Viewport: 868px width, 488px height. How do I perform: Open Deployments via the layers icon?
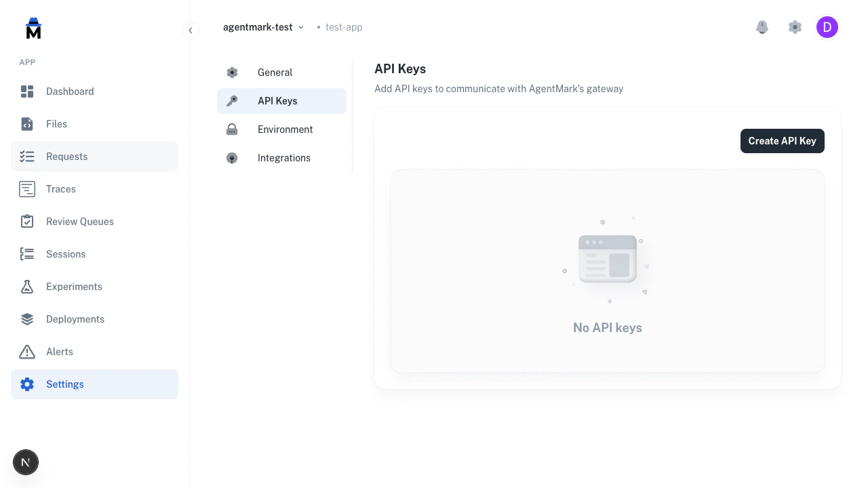tap(27, 319)
